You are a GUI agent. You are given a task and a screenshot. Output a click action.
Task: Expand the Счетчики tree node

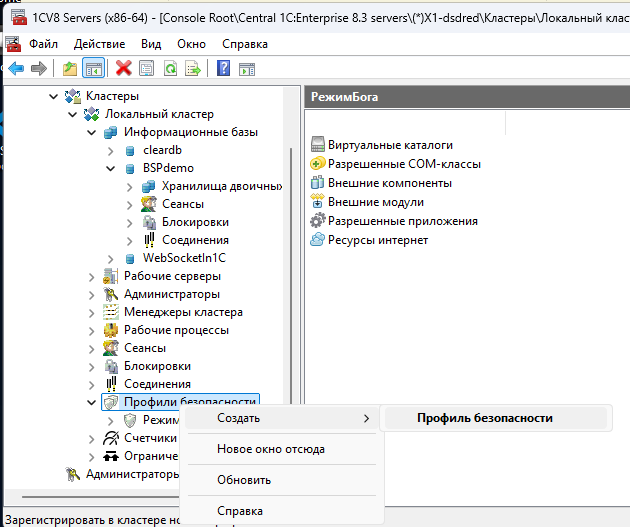pos(92,439)
